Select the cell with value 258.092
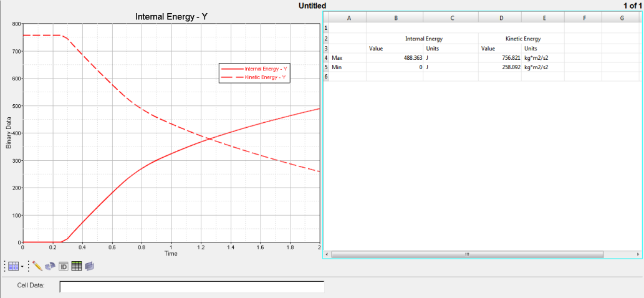This screenshot has height=298, width=644. tap(500, 67)
